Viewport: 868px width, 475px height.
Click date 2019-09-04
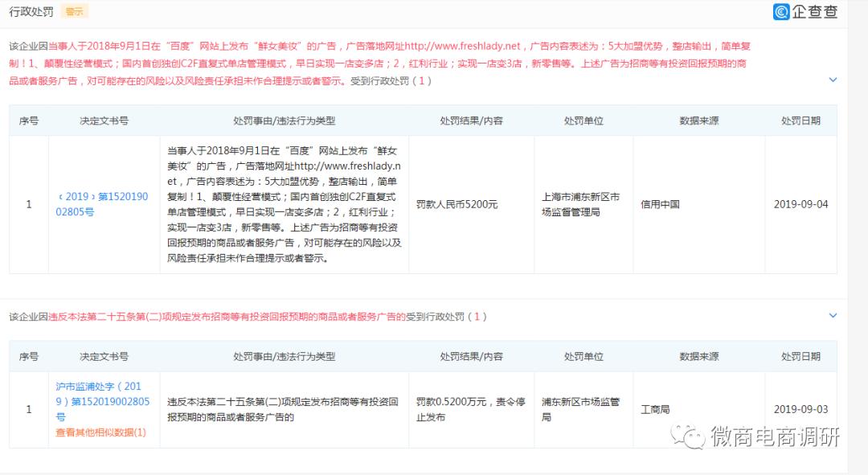[x=800, y=204]
